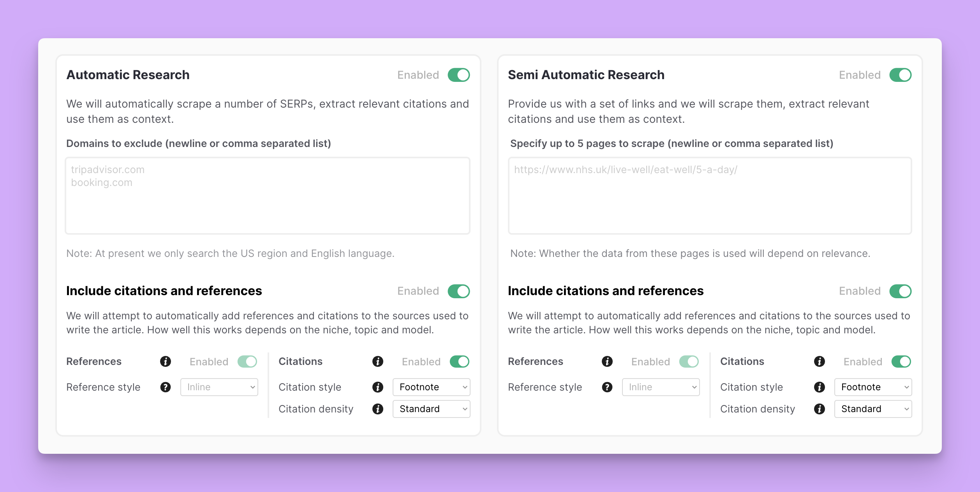The height and width of the screenshot is (492, 980).
Task: Toggle Include citations and references in Automatic Research
Action: click(x=458, y=291)
